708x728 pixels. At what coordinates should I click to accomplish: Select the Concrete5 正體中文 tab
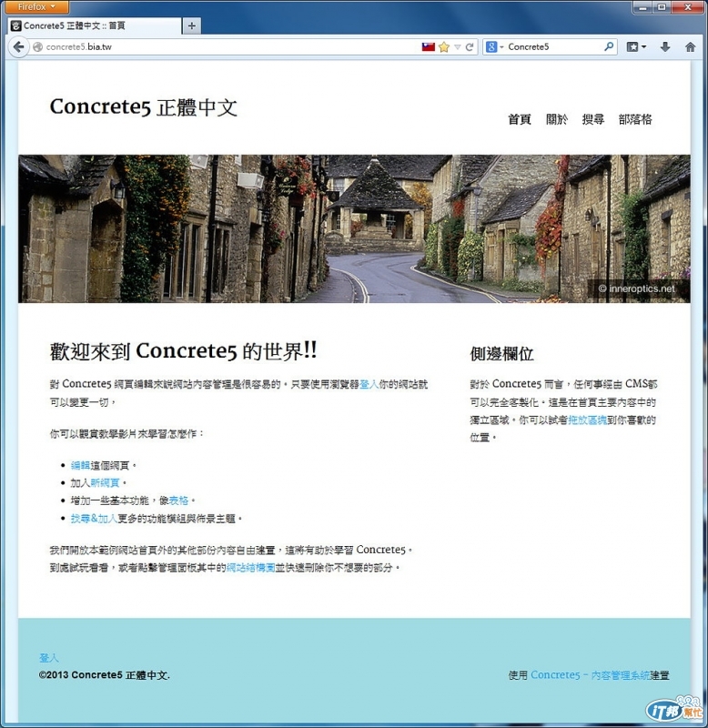(x=95, y=26)
